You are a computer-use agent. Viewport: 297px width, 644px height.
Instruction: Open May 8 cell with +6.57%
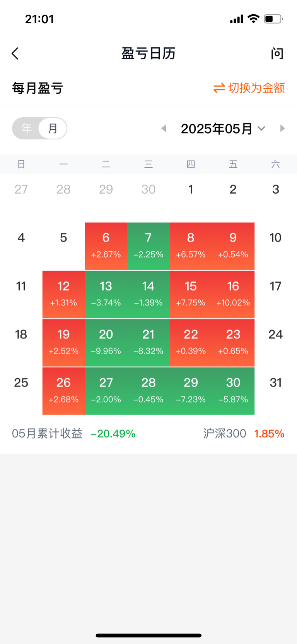point(191,246)
